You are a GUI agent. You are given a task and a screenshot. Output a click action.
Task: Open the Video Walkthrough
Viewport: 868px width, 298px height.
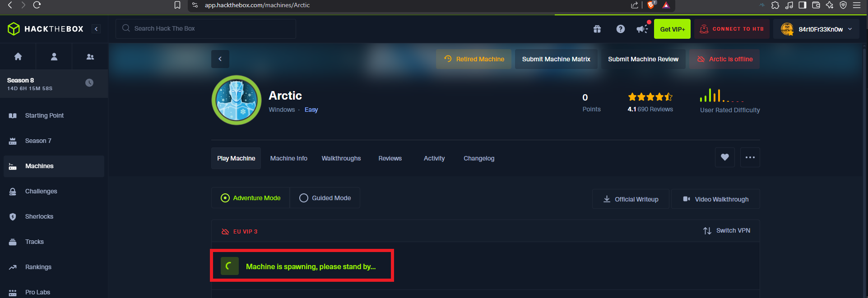pos(715,199)
